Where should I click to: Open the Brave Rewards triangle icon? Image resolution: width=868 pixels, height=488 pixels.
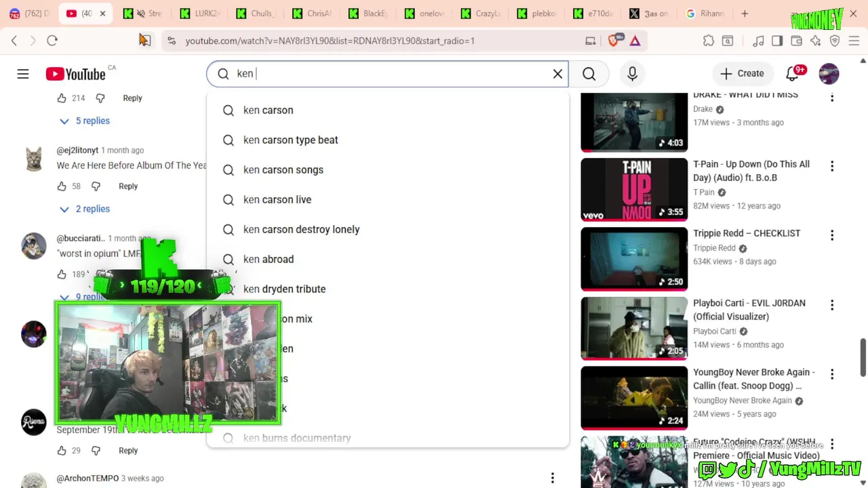[x=635, y=41]
